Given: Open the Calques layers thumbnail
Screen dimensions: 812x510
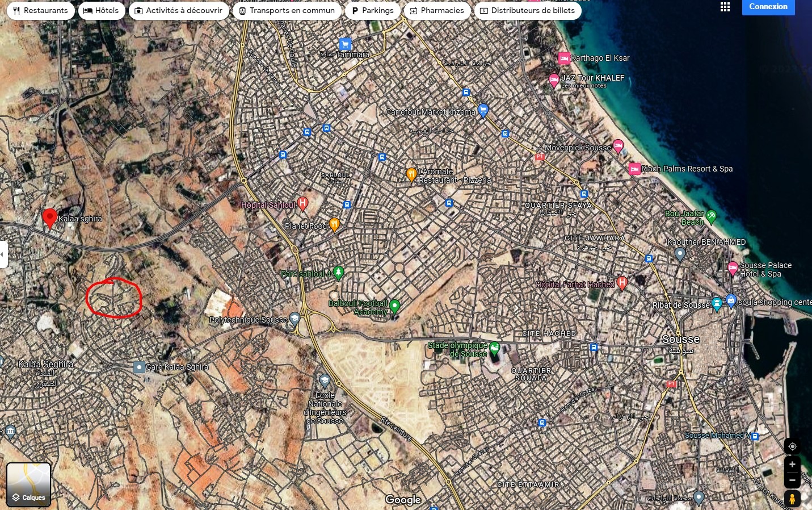Looking at the screenshot, I should (29, 484).
